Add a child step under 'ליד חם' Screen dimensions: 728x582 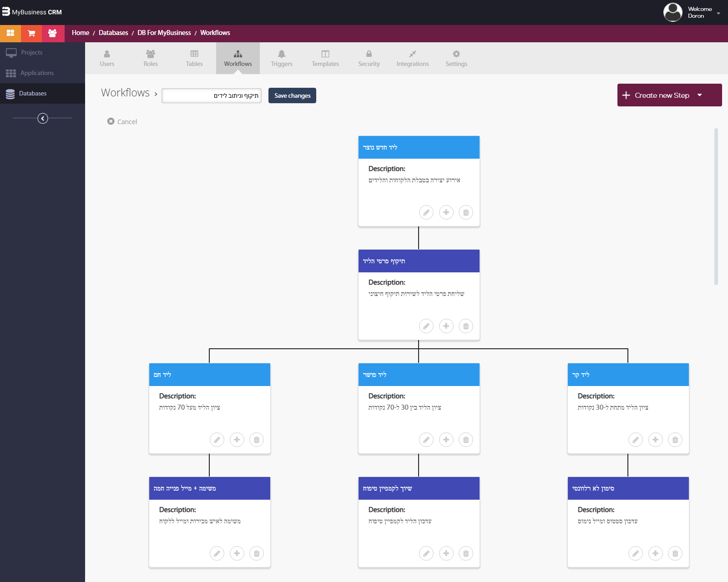pos(237,440)
